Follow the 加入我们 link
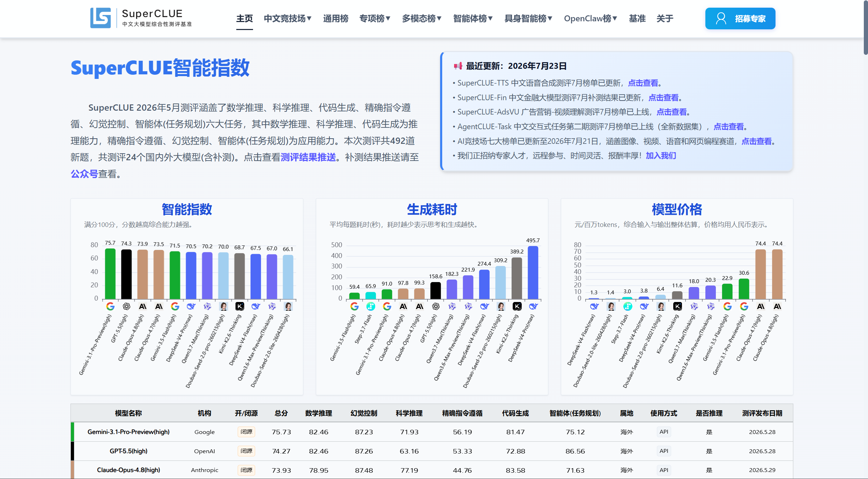 661,156
